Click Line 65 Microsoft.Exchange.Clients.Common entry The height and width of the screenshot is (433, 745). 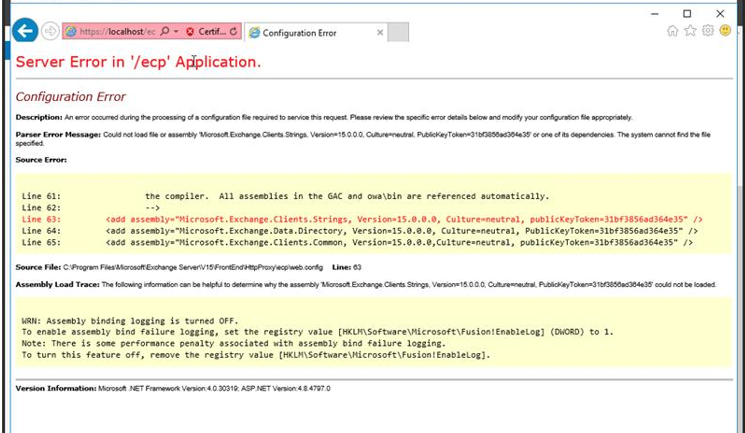point(357,242)
